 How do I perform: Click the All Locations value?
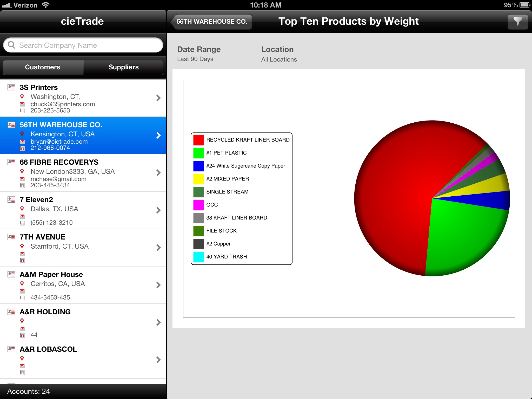279,59
